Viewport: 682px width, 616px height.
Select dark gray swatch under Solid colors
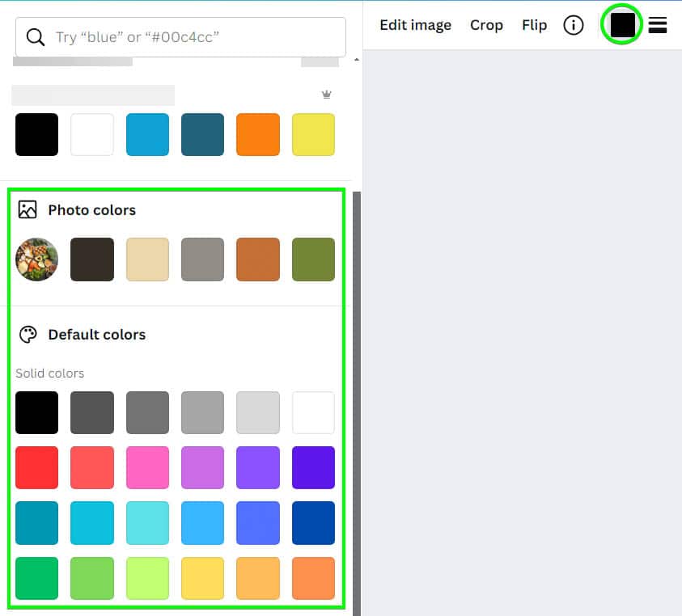coord(92,412)
